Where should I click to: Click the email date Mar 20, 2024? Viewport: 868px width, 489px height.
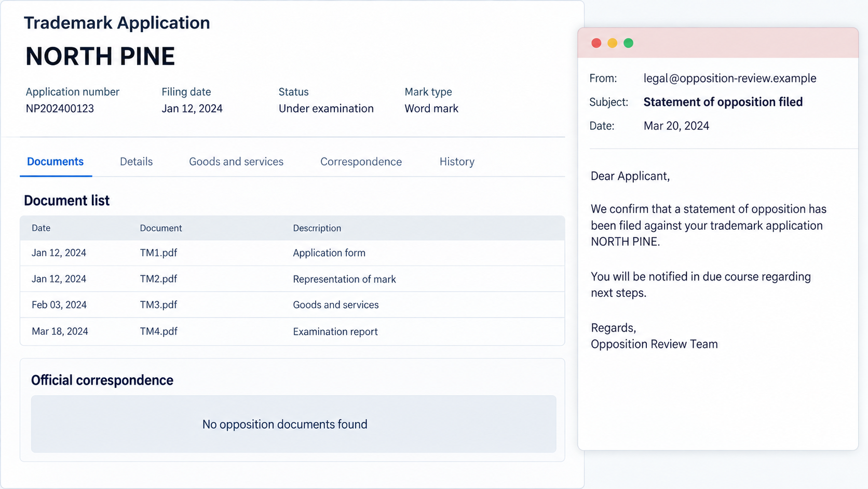[x=676, y=126]
